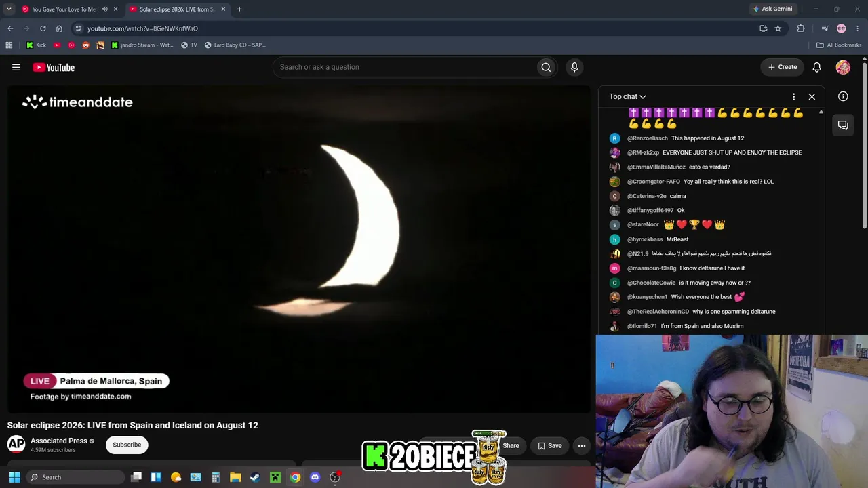Open the YouTube account avatar menu
The image size is (868, 488).
coord(843,67)
